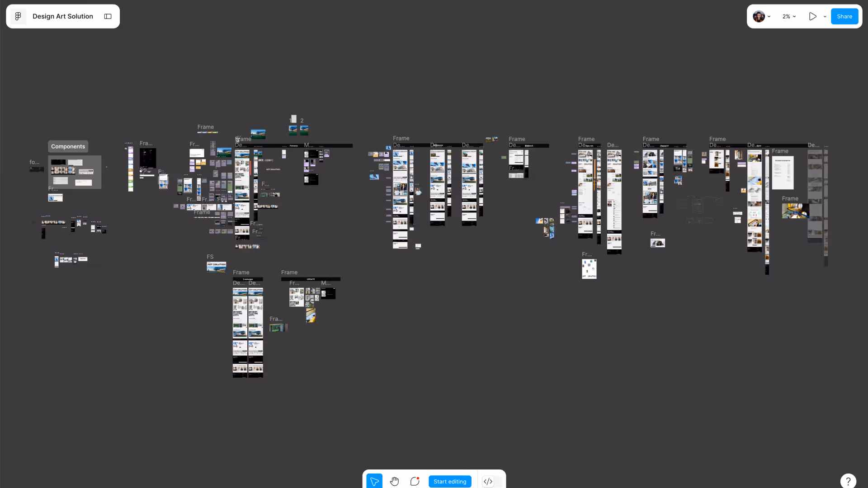Expand the play options chevron

click(x=825, y=16)
